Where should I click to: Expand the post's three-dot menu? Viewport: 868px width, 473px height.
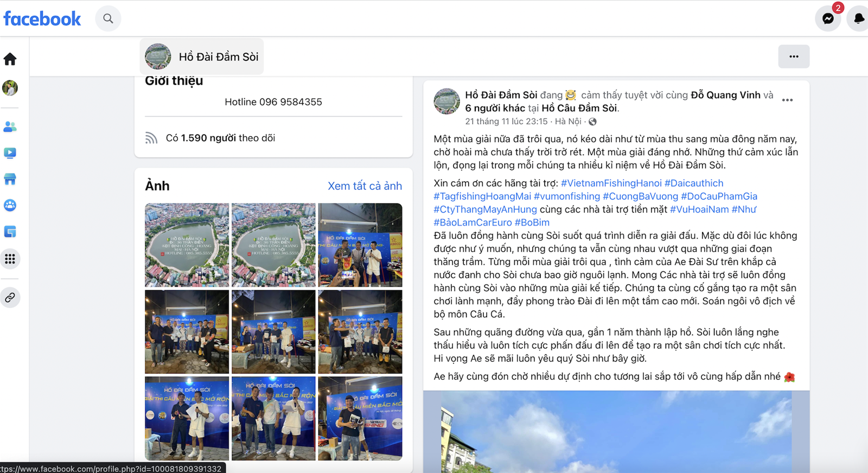tap(787, 100)
